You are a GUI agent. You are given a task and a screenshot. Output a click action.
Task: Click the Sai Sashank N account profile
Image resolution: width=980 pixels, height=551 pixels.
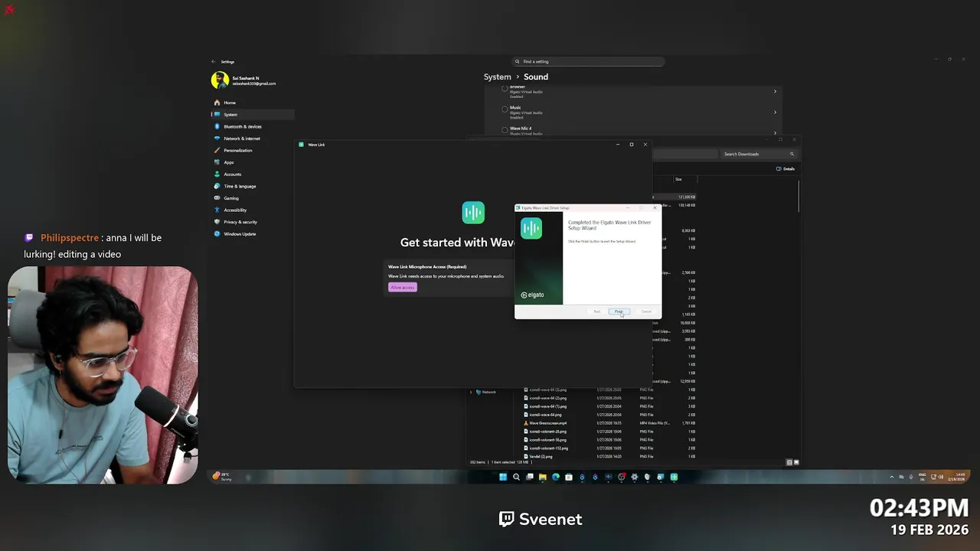pos(245,80)
